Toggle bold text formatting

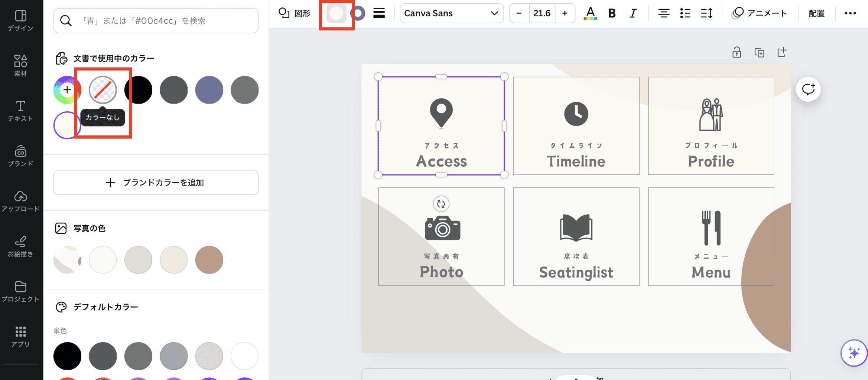(x=612, y=13)
